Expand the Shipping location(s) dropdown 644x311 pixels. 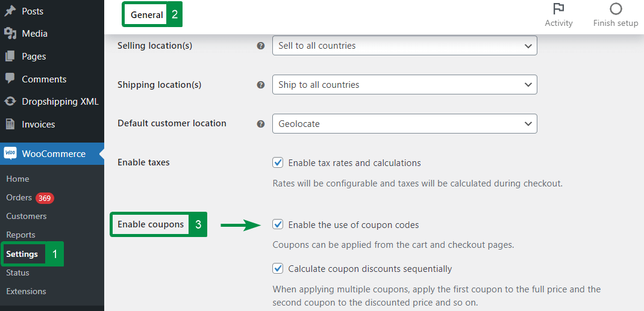(404, 85)
